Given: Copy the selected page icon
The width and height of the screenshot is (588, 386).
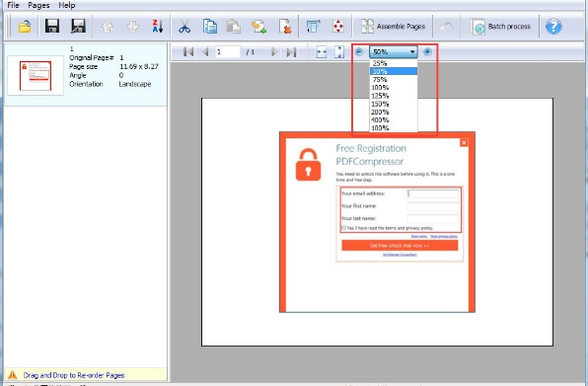Looking at the screenshot, I should click(x=209, y=27).
